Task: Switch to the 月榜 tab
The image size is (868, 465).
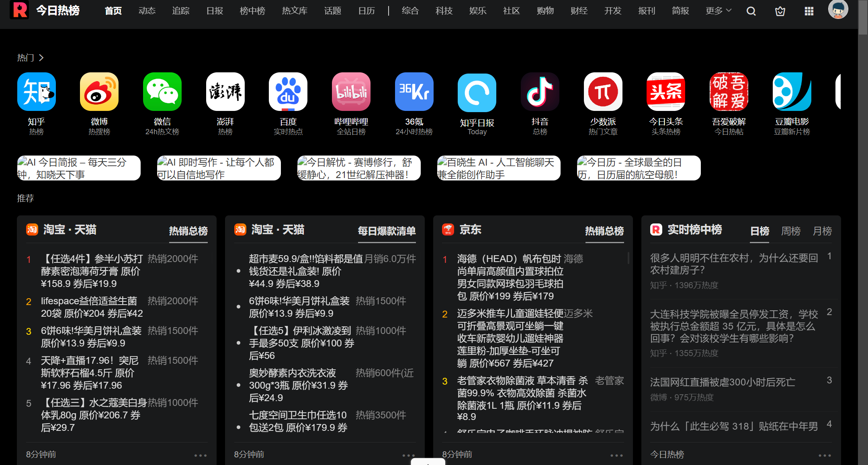Action: click(x=822, y=231)
